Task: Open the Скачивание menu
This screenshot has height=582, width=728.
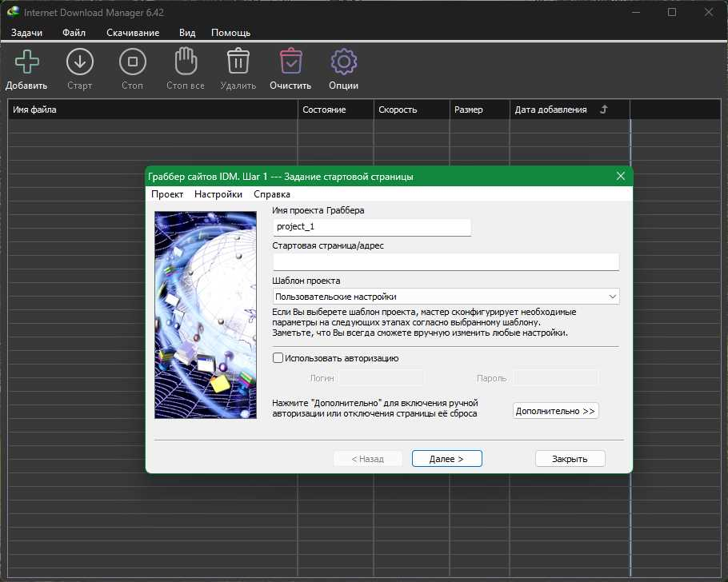Action: pyautogui.click(x=133, y=33)
